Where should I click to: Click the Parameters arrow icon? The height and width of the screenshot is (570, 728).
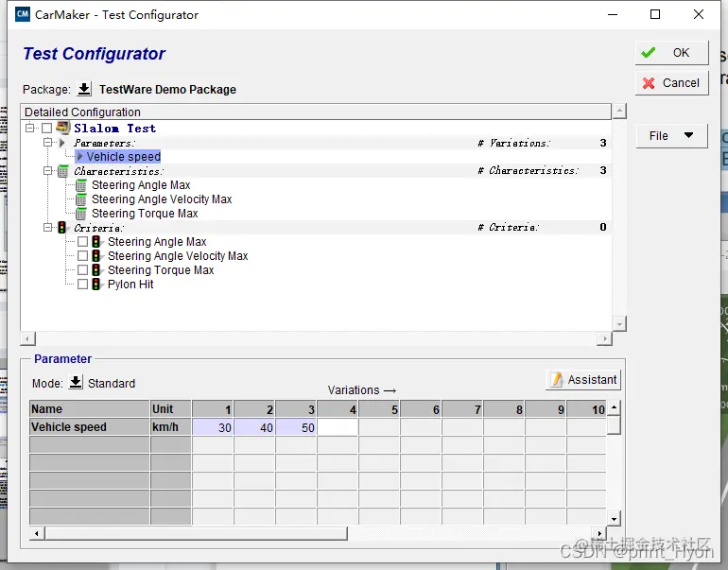62,143
